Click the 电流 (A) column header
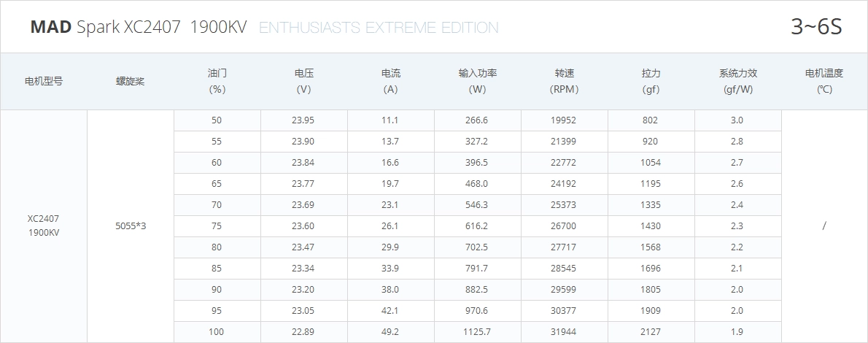 pyautogui.click(x=391, y=81)
